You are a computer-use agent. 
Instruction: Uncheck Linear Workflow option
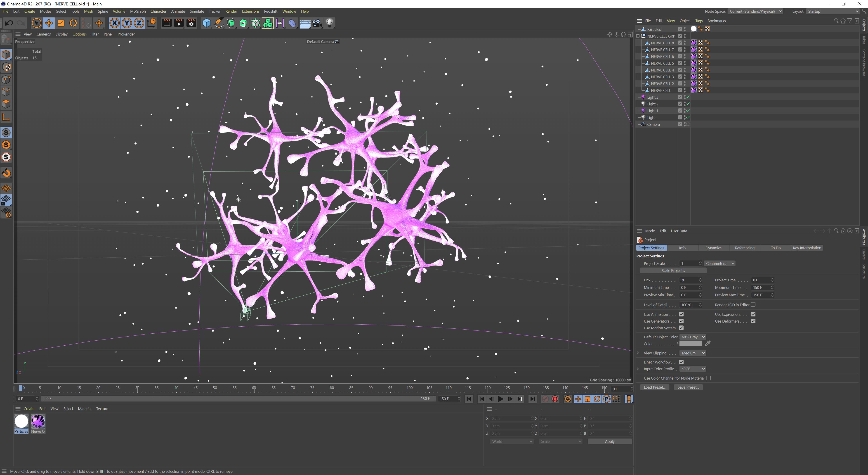681,362
